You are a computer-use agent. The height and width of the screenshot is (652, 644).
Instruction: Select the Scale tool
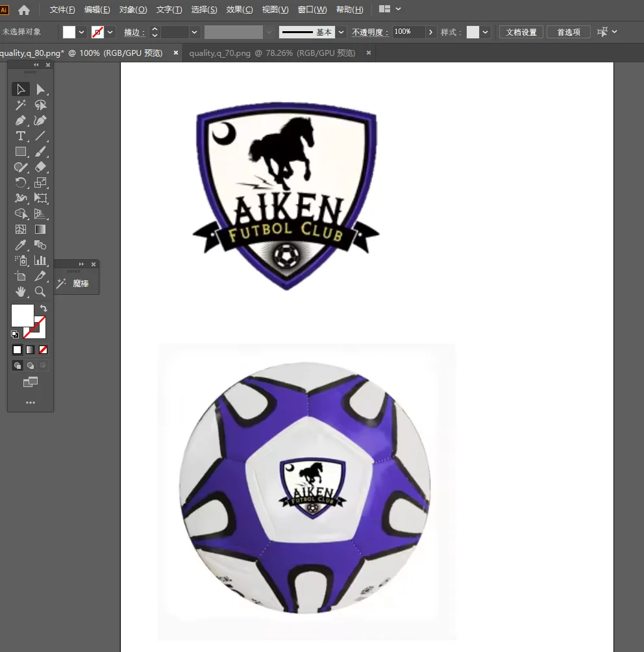pos(40,182)
